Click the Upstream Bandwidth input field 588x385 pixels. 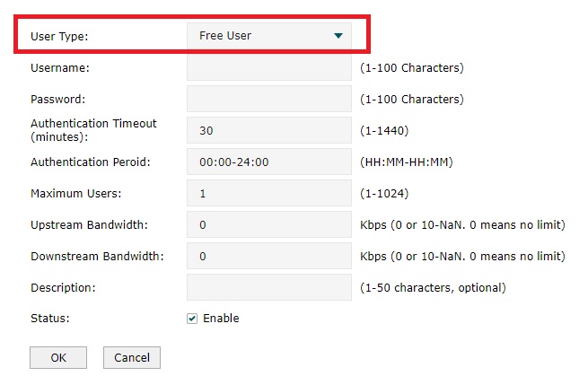pos(268,224)
